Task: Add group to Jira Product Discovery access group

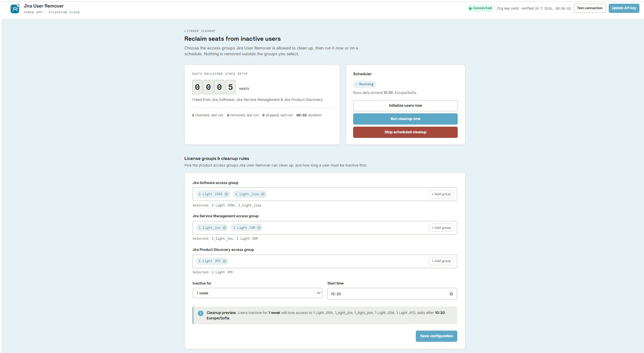Action: point(441,261)
